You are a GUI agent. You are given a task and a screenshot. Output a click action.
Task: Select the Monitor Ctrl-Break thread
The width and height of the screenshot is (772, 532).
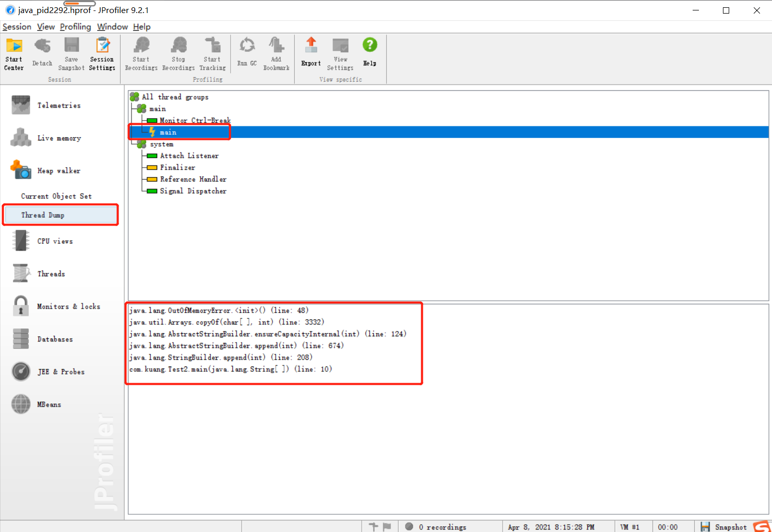(195, 121)
